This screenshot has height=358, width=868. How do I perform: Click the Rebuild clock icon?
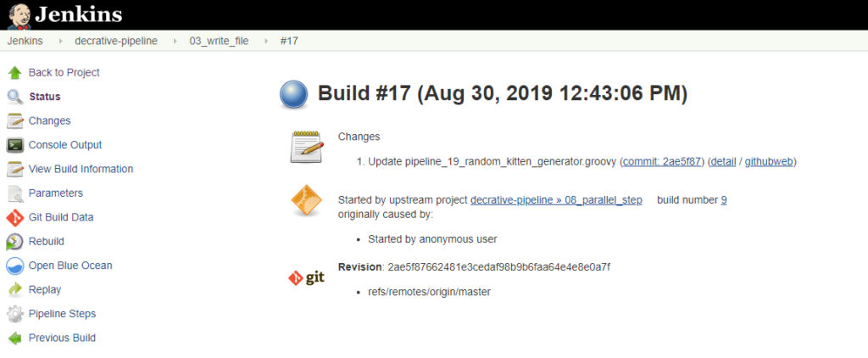coord(14,242)
